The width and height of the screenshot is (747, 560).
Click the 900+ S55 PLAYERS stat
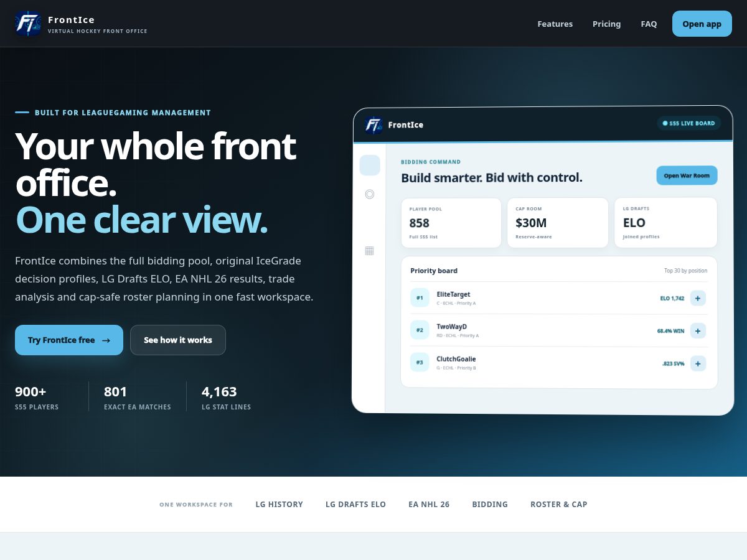coord(37,398)
